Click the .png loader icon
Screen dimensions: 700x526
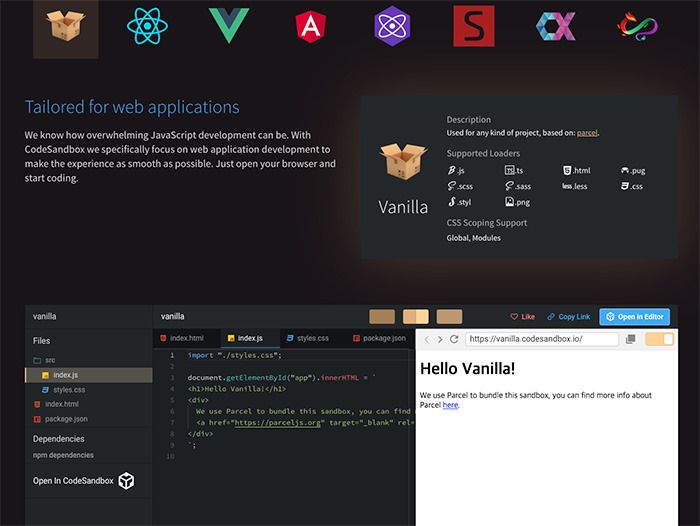509,202
